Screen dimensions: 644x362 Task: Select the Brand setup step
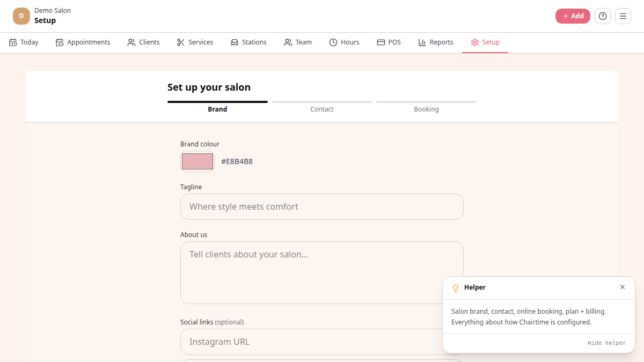click(x=217, y=107)
